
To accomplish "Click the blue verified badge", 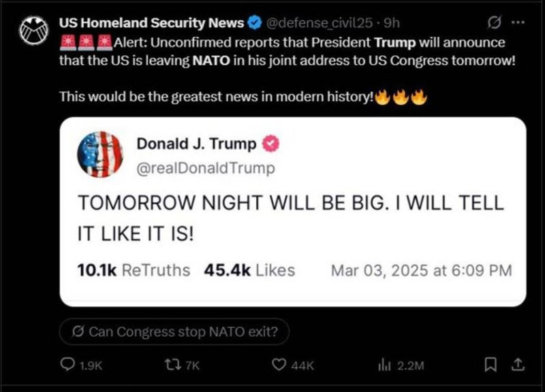I will [x=254, y=23].
